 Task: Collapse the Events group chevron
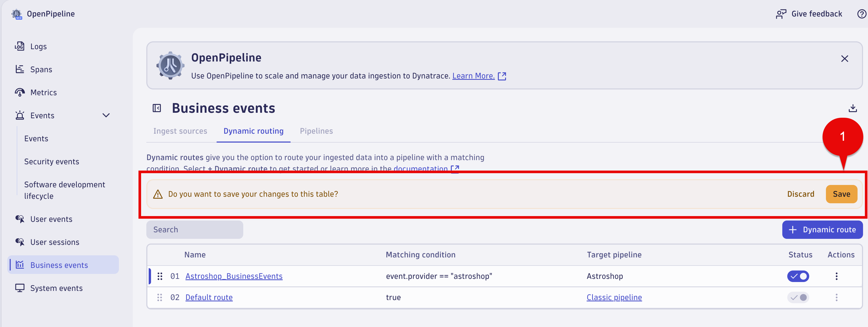click(106, 115)
